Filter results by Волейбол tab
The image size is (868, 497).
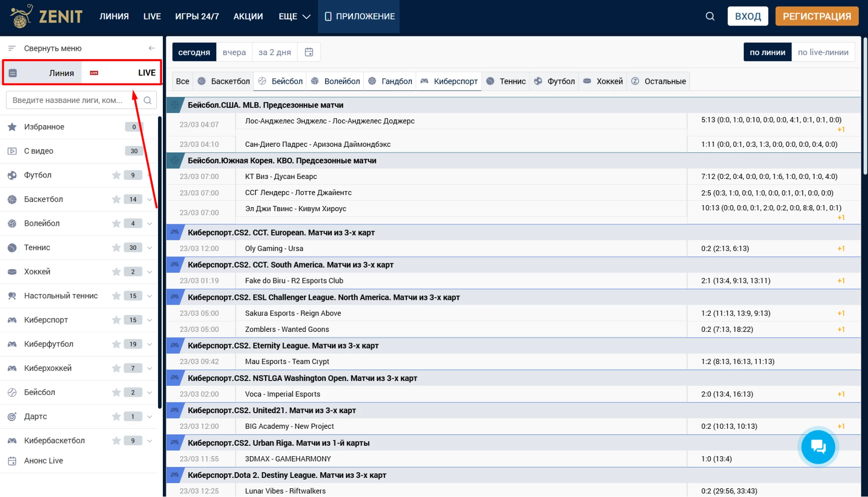point(335,81)
